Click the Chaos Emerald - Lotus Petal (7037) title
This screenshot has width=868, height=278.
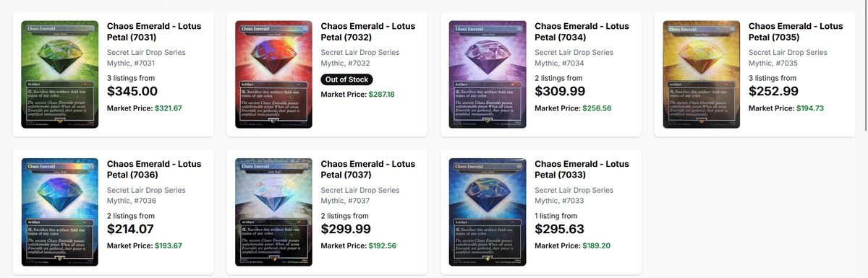(368, 169)
